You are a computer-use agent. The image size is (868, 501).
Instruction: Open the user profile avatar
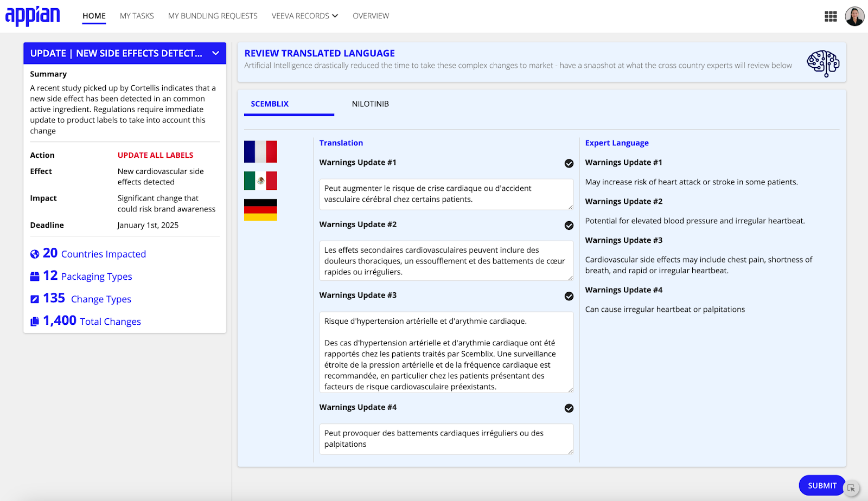(854, 16)
